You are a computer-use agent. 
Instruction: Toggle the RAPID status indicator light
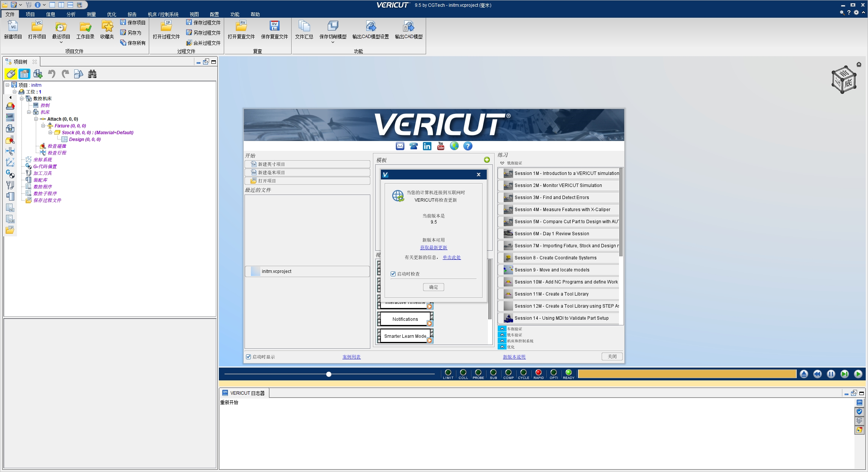[538, 372]
